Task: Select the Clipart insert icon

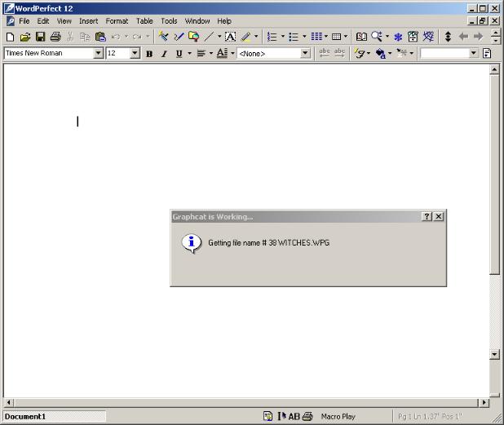Action: 193,37
